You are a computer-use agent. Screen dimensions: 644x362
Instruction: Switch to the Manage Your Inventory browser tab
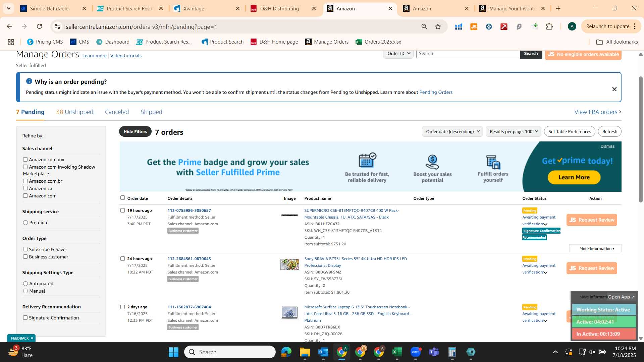tap(512, 8)
